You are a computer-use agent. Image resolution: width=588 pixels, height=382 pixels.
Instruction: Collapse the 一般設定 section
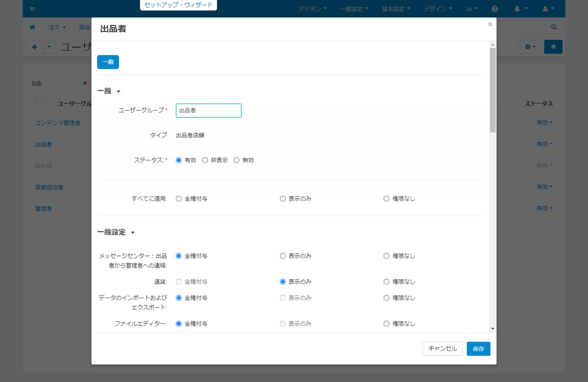pos(116,232)
